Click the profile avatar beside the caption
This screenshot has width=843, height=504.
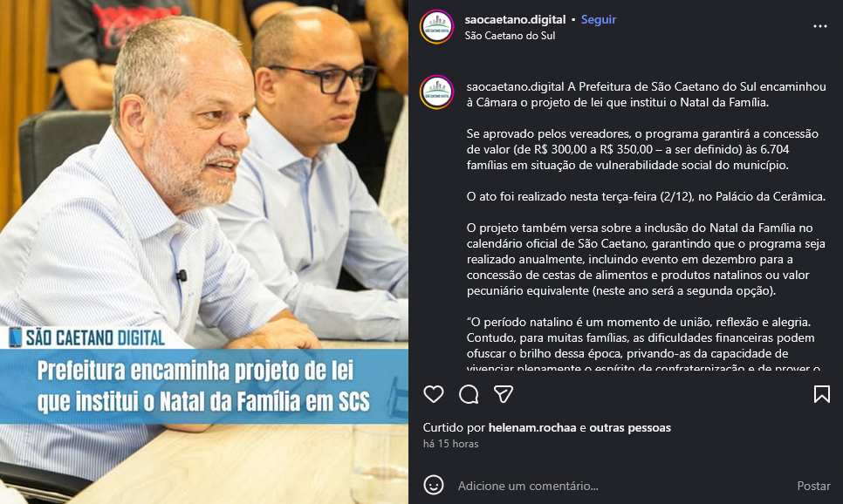[436, 92]
